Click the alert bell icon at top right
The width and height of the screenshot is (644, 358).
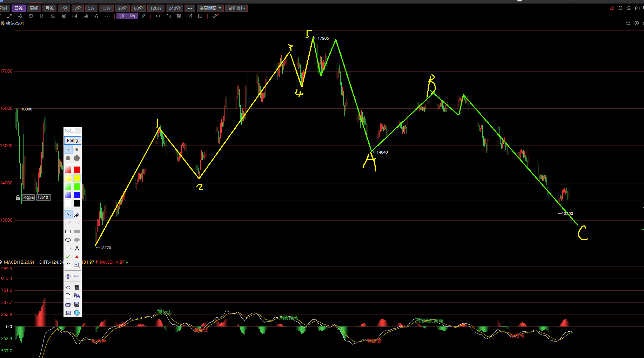click(x=620, y=8)
